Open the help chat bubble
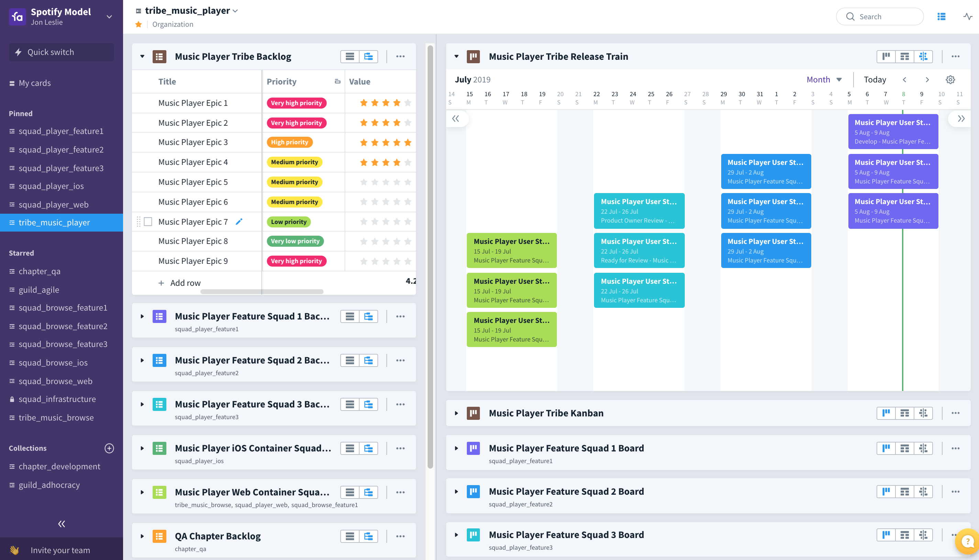Viewport: 979px width, 560px height. 967,541
